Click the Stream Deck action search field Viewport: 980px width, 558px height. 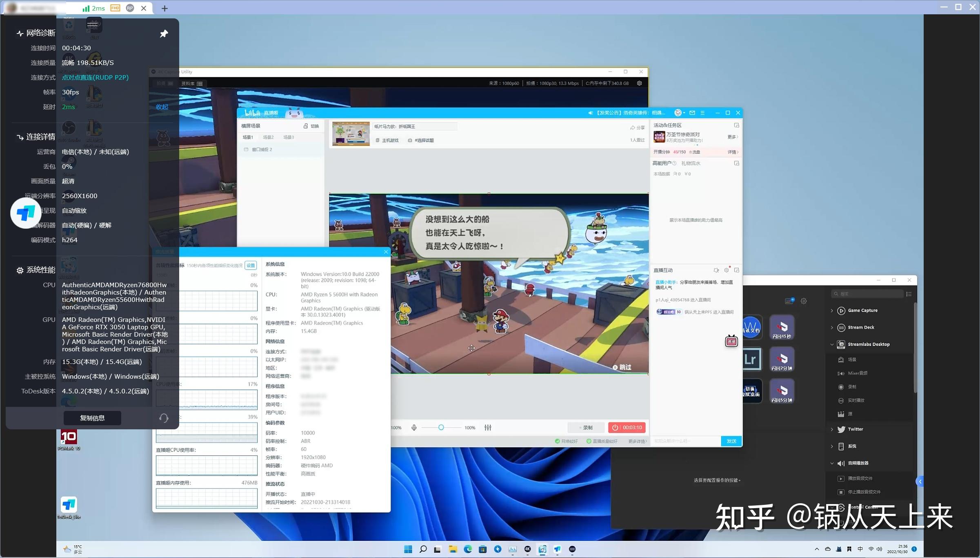867,294
